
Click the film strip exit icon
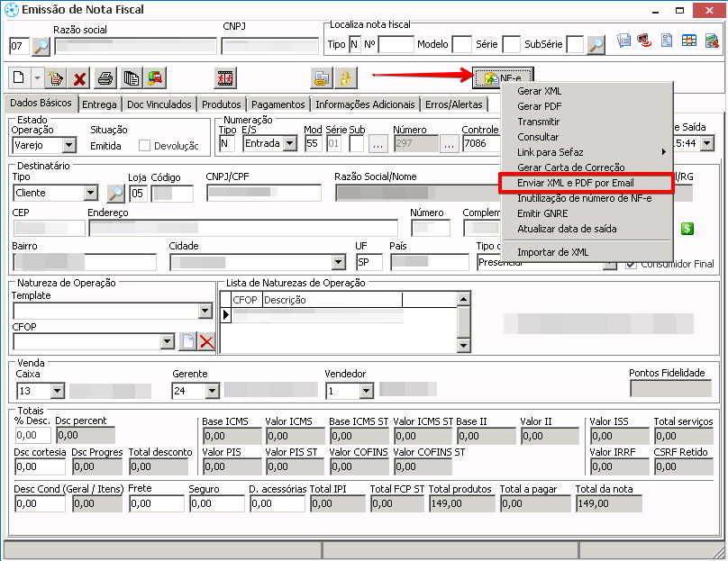(225, 78)
